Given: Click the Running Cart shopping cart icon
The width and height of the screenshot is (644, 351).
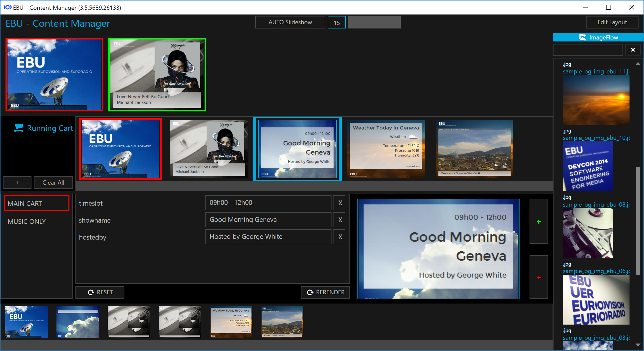Looking at the screenshot, I should tap(18, 128).
